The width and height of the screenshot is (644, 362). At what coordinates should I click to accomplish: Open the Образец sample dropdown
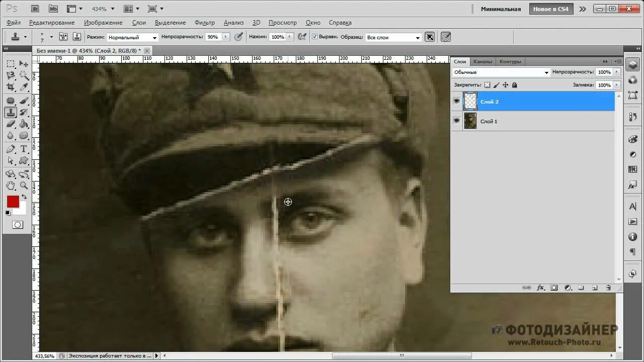click(x=393, y=37)
